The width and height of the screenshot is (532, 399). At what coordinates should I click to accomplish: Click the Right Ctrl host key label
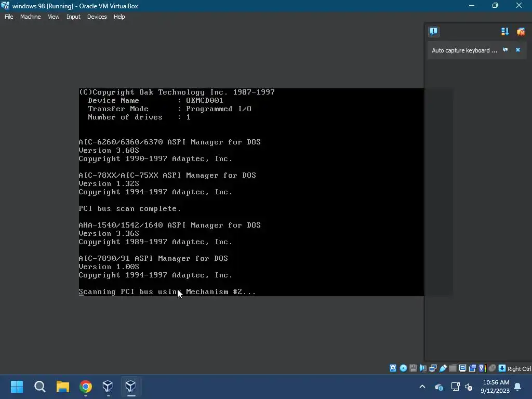(x=519, y=369)
